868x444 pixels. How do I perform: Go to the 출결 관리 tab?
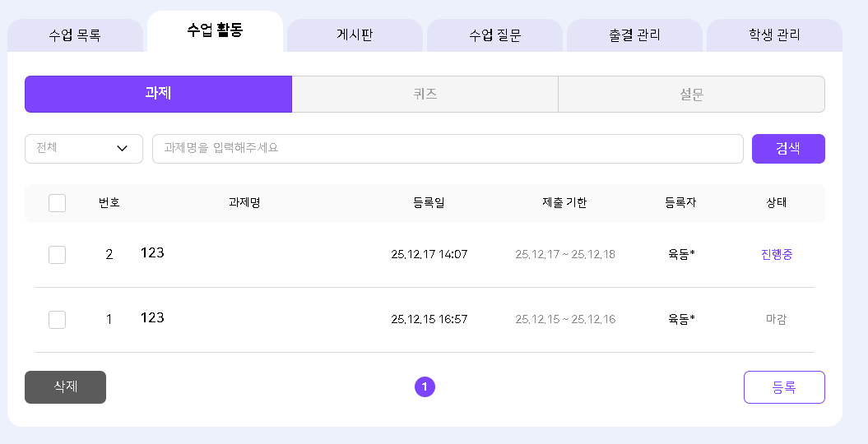[634, 36]
